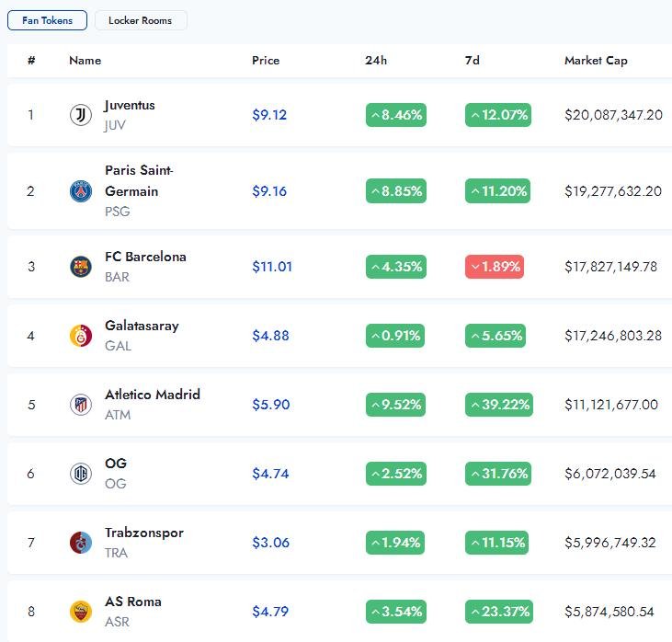Open the AS Roma token name link
The width and height of the screenshot is (672, 642).
pos(133,602)
